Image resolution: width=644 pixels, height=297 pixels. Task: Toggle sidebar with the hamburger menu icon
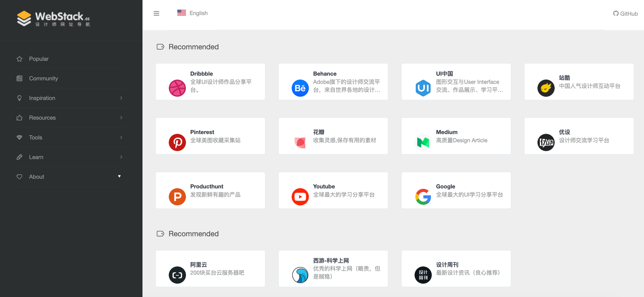click(156, 13)
